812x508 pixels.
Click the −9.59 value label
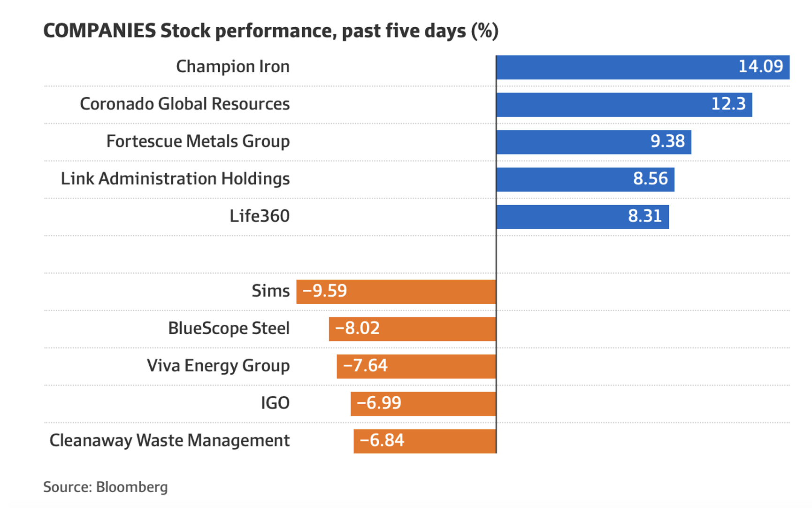point(325,291)
